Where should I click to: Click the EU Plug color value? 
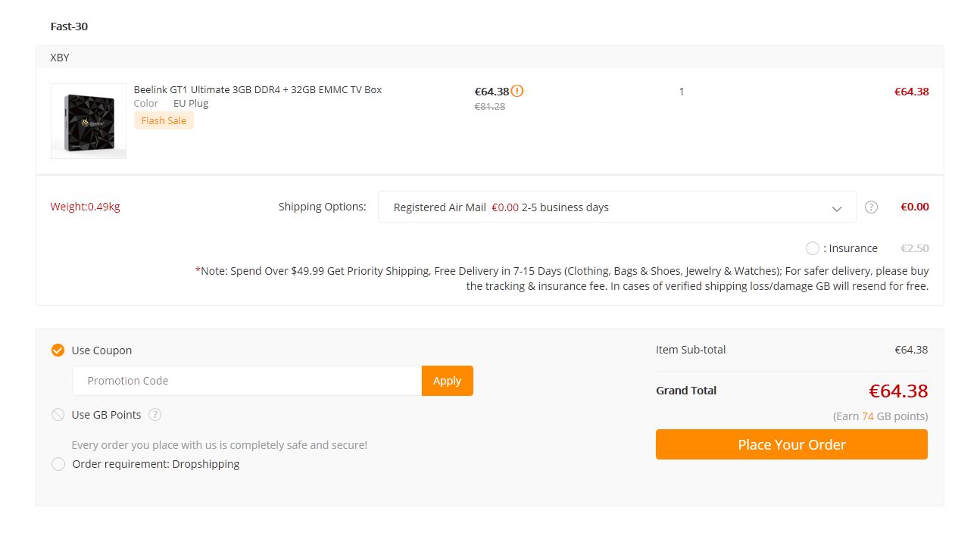pos(191,103)
